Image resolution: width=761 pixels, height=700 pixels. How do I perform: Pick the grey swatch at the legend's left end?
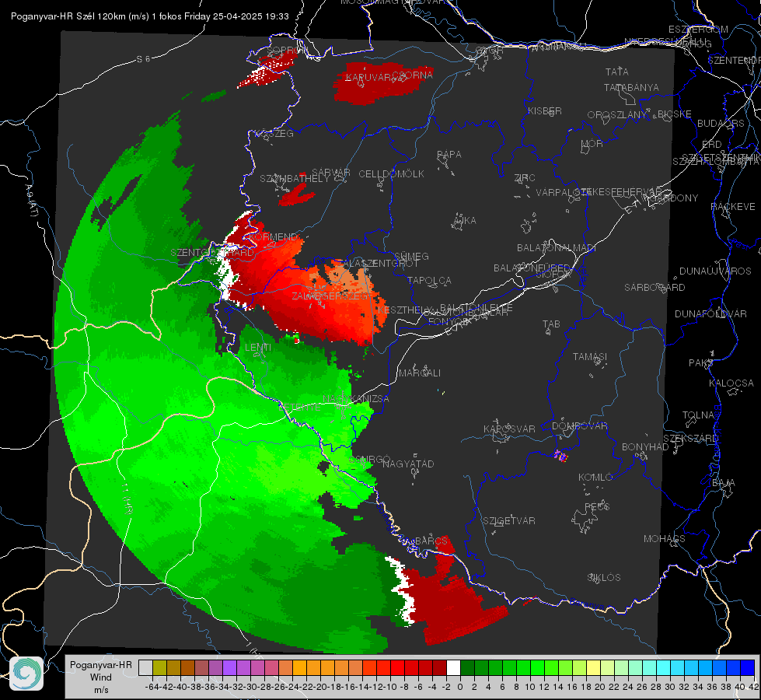click(x=145, y=667)
